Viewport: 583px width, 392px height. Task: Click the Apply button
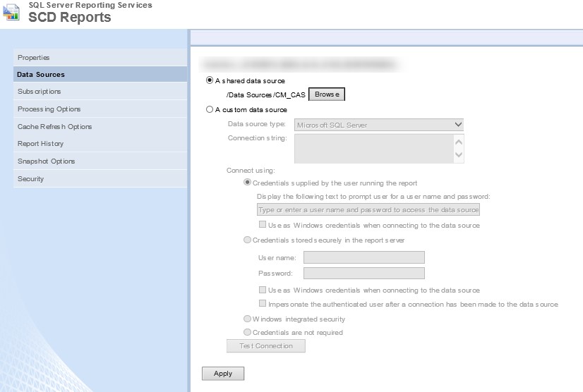coord(223,374)
